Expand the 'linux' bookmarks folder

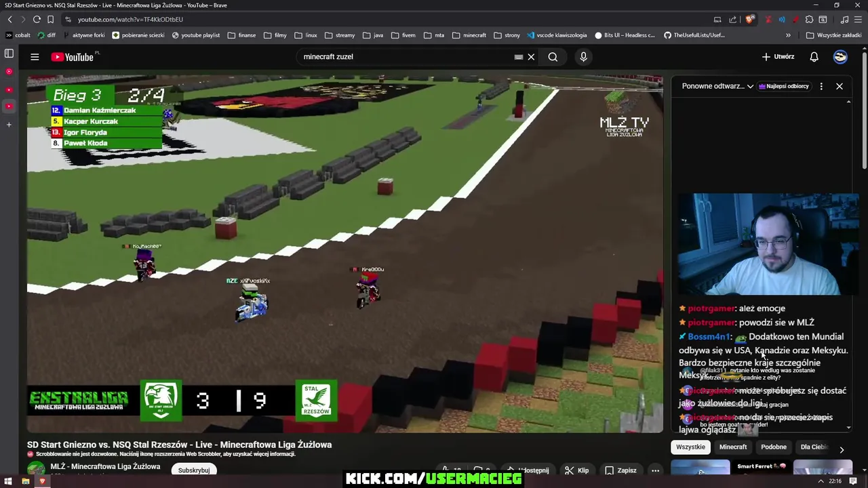tap(306, 35)
